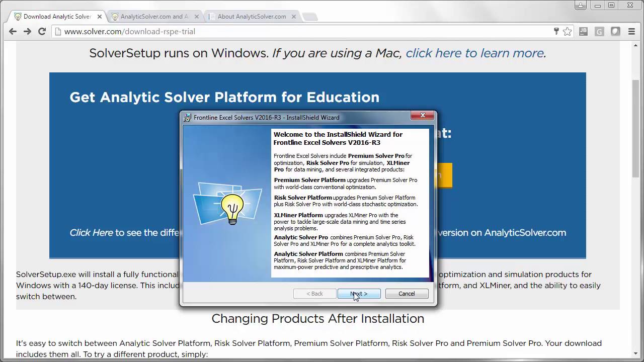Switch to Download Analytic Solver tab

[x=57, y=16]
